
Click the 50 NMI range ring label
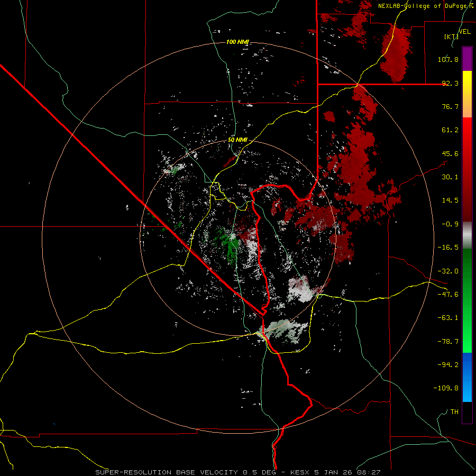point(237,140)
